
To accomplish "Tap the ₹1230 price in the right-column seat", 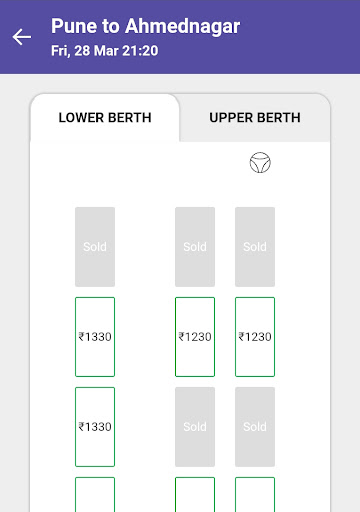I will tap(255, 337).
